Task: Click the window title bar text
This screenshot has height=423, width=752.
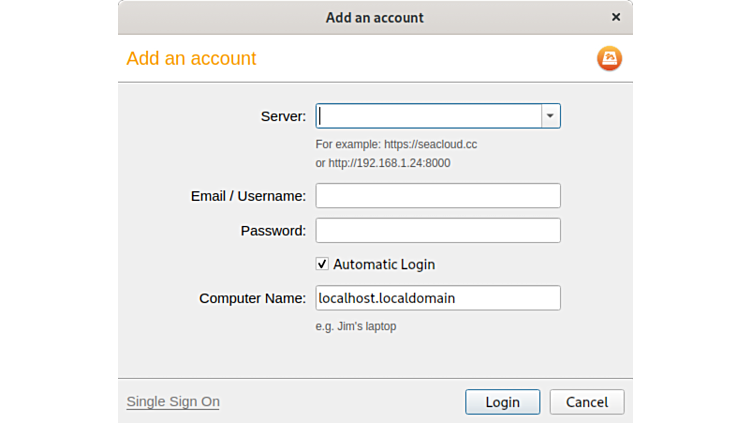Action: [374, 17]
